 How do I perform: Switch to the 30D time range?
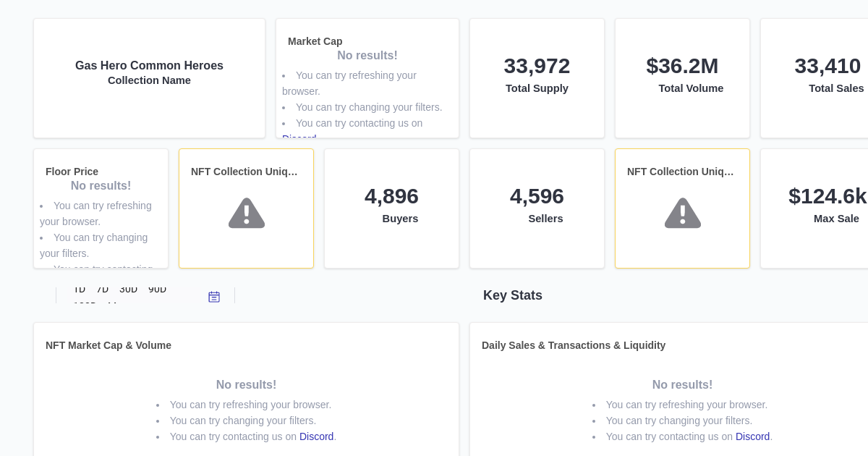tap(128, 289)
